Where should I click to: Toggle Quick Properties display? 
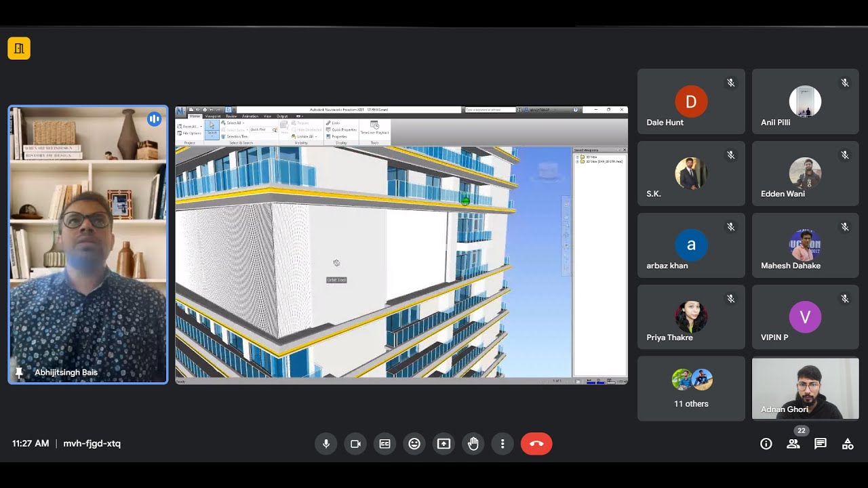pyautogui.click(x=341, y=129)
